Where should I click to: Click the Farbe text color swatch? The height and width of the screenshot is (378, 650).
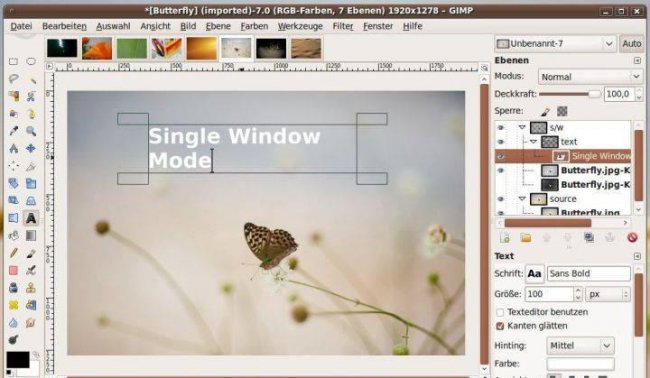pyautogui.click(x=580, y=363)
